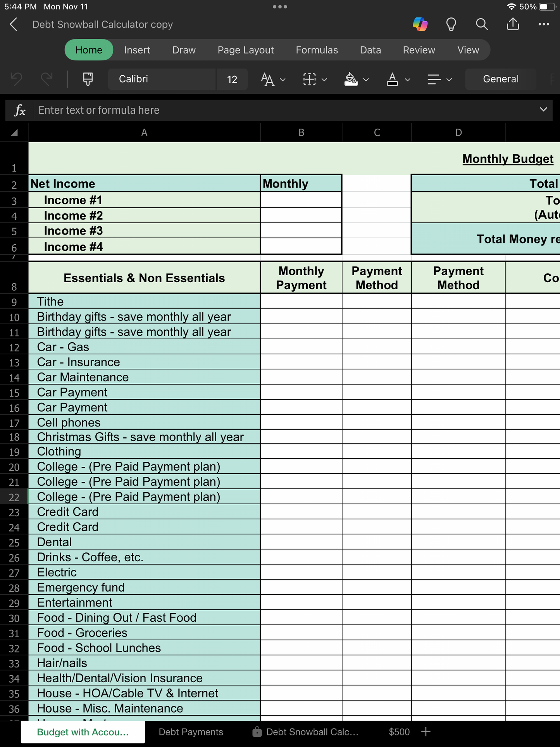The height and width of the screenshot is (747, 560).
Task: Switch to the $500 sheet tab
Action: pyautogui.click(x=399, y=732)
